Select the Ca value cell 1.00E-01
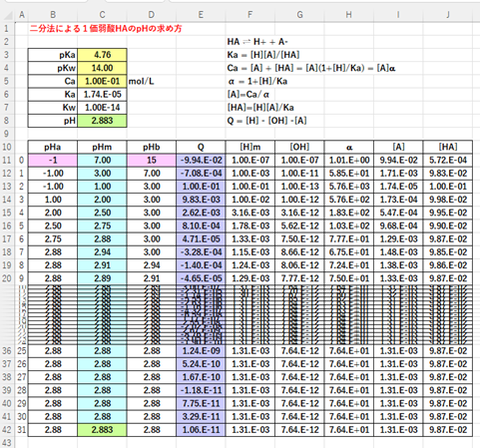 [102, 81]
